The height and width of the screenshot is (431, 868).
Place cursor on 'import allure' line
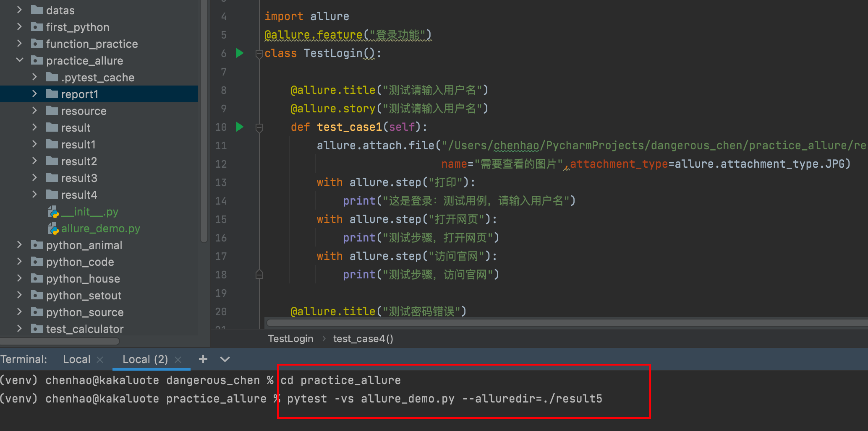click(307, 16)
